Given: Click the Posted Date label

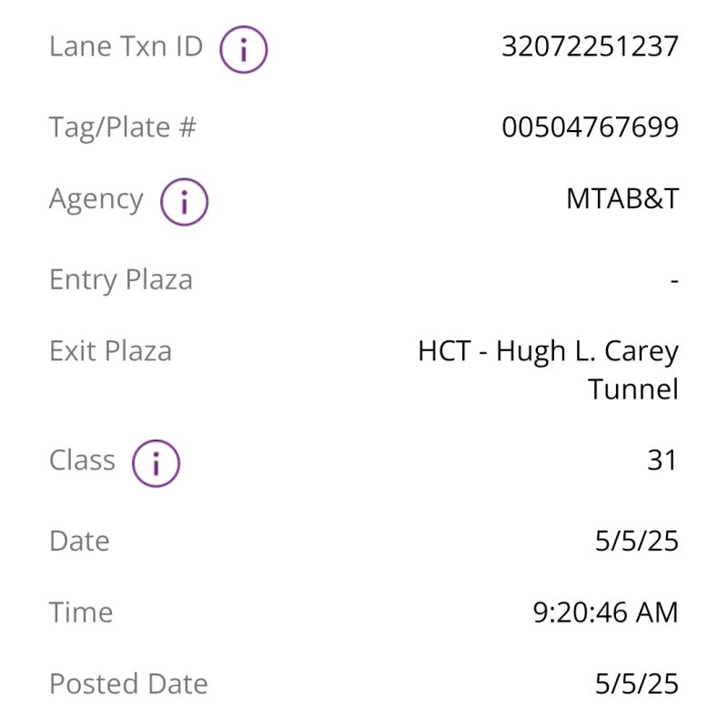Looking at the screenshot, I should [x=128, y=684].
